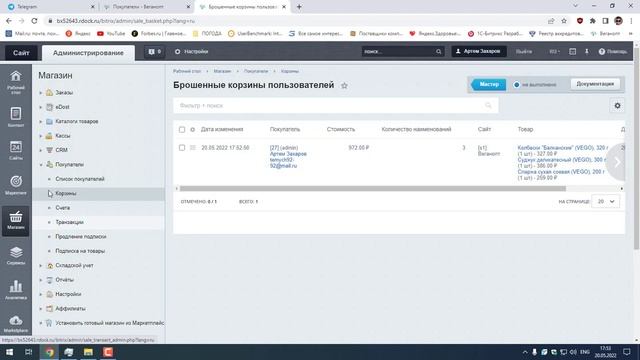
Task: Open Транзакции menu item
Action: pos(69,222)
